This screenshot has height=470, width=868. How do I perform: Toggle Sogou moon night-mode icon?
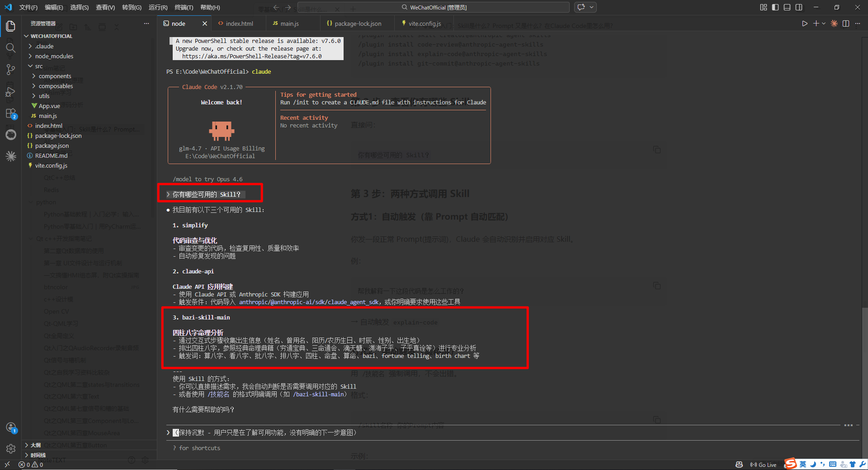(813, 464)
